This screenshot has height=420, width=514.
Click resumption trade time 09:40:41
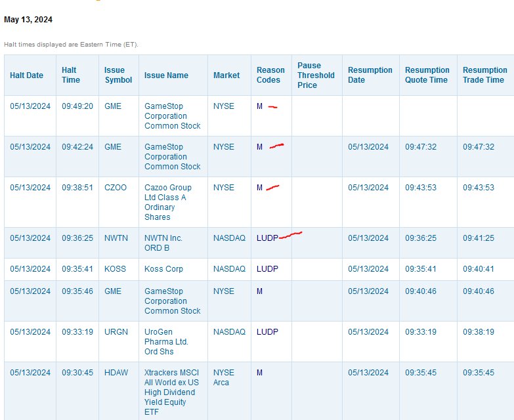[479, 268]
